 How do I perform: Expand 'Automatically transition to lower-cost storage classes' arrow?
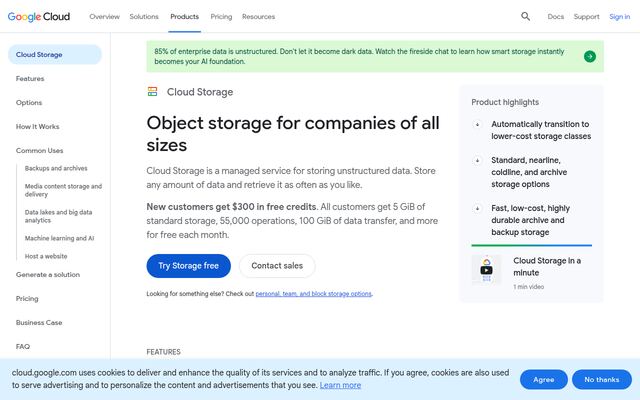[477, 124]
